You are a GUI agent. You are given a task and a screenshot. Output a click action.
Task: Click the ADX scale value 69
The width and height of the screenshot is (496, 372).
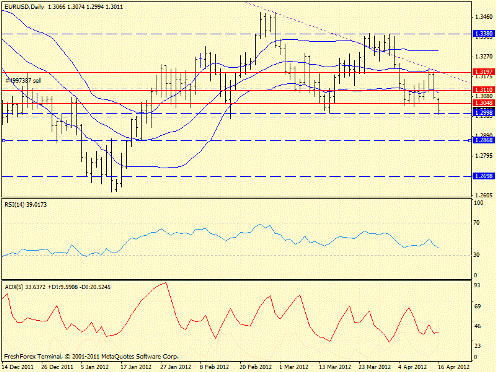tap(477, 306)
